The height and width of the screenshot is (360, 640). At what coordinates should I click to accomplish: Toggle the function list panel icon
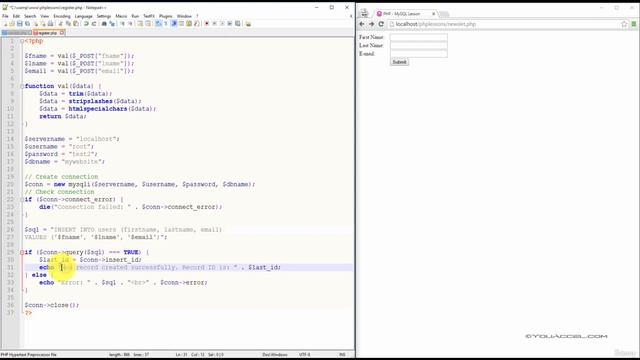coord(196,24)
